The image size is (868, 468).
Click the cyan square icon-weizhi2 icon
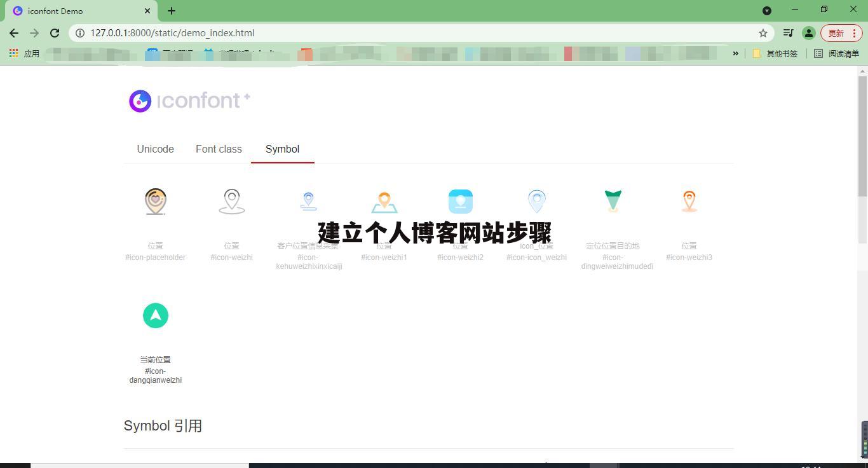pyautogui.click(x=461, y=202)
